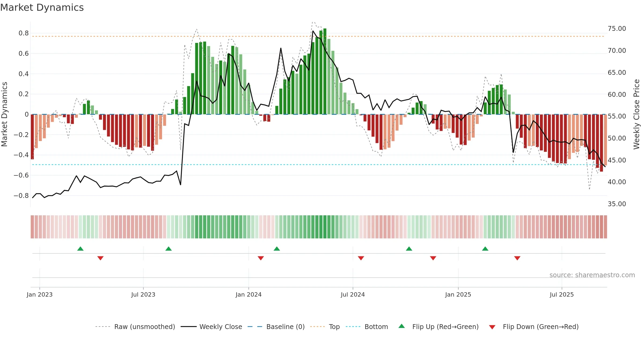
Task: Click red flip-down marker just after Jul 2024
Action: (361, 258)
